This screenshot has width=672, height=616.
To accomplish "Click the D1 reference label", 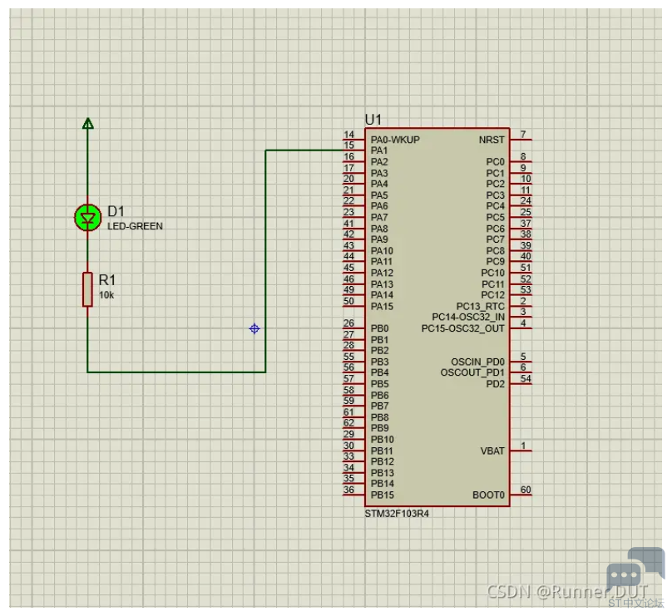I will coord(116,211).
